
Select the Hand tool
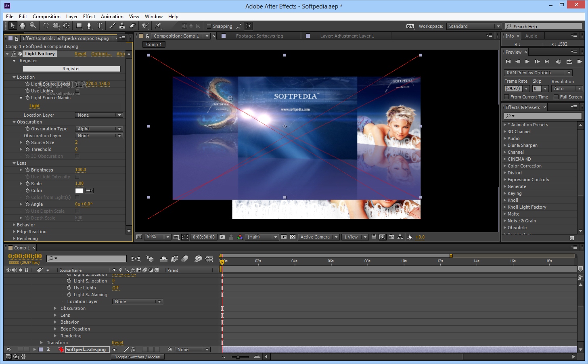coord(23,26)
